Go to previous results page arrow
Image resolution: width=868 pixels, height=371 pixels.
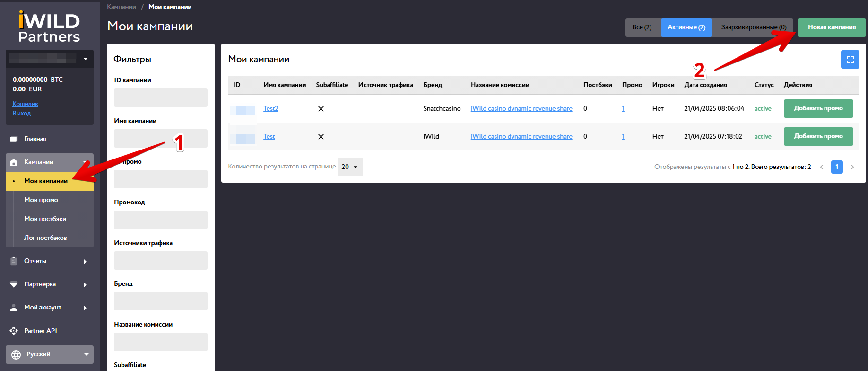822,167
